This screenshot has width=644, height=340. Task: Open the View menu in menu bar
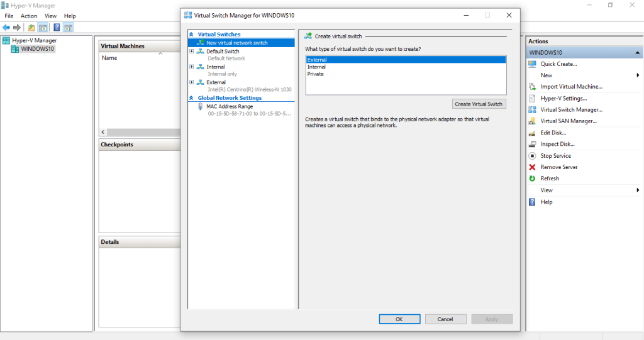coord(50,16)
